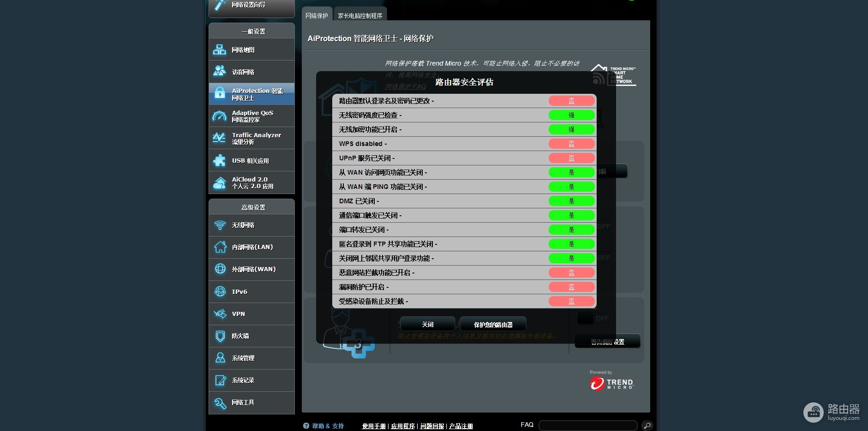Click 否 status for 受感染设备防止及拦截
This screenshot has width=868, height=431.
571,301
